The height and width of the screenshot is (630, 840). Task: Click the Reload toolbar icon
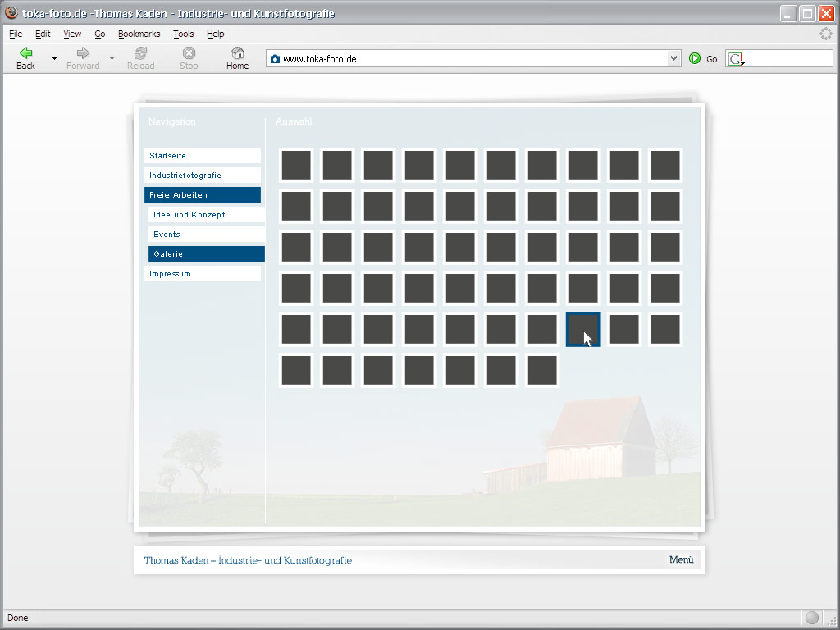click(x=140, y=53)
